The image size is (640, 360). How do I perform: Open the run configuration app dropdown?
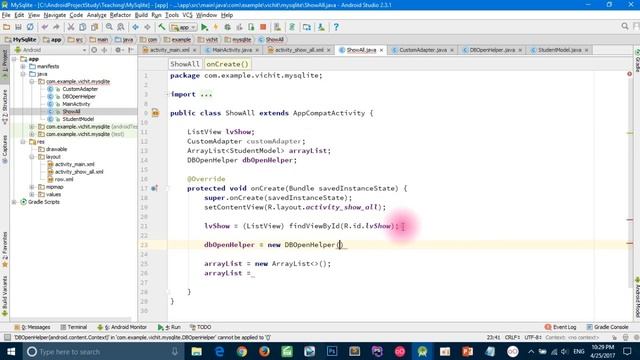point(184,27)
